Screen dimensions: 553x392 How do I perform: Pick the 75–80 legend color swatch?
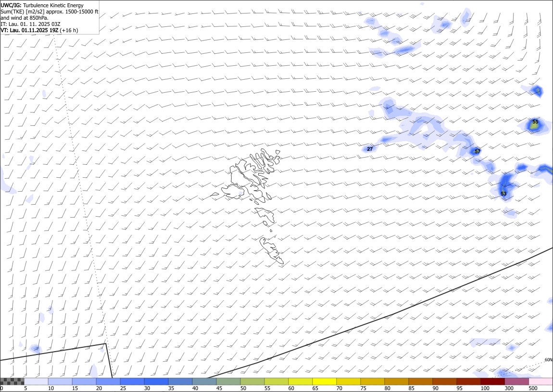coord(372,381)
